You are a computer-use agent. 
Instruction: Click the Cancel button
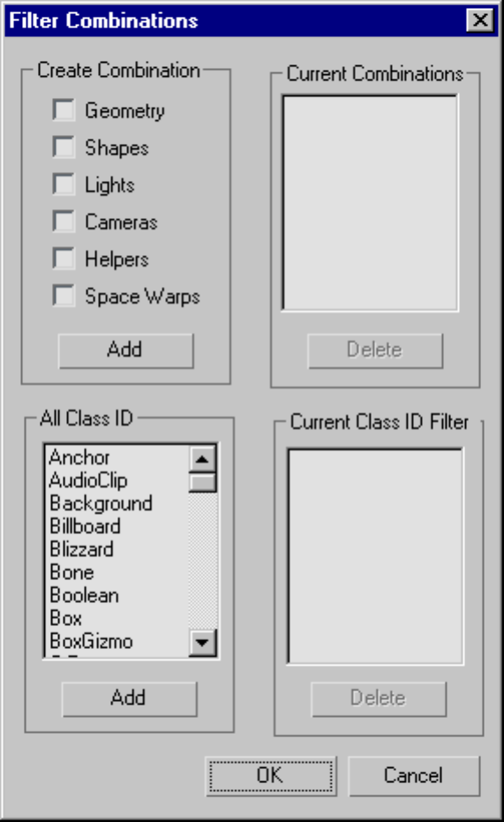(x=414, y=776)
